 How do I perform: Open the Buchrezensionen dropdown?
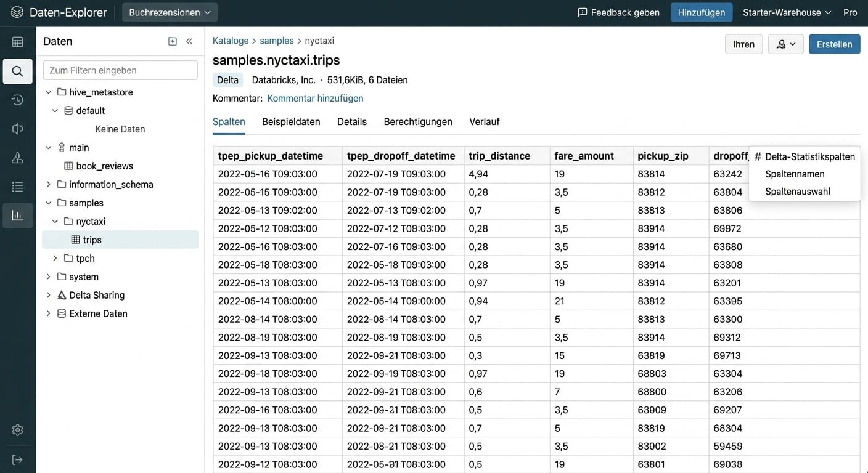click(x=170, y=12)
